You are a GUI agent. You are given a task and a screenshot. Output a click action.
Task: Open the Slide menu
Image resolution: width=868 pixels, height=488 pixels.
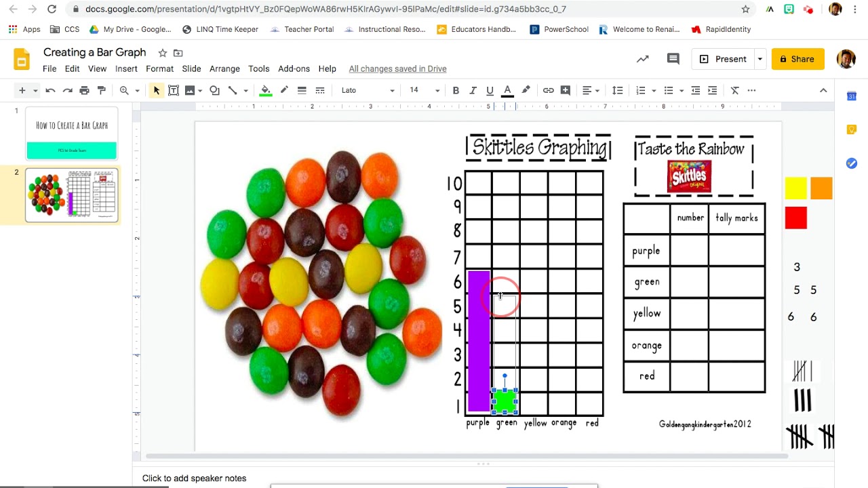click(x=191, y=68)
